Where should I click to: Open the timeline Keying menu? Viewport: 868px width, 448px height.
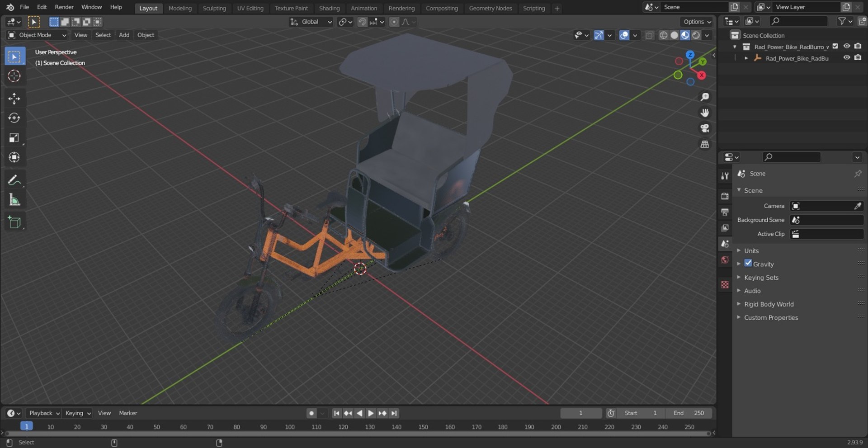click(77, 413)
